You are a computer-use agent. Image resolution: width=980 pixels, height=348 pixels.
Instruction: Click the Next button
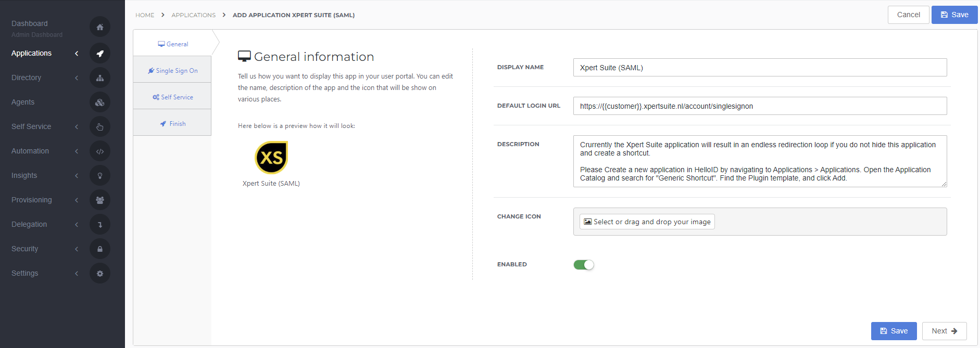(944, 331)
